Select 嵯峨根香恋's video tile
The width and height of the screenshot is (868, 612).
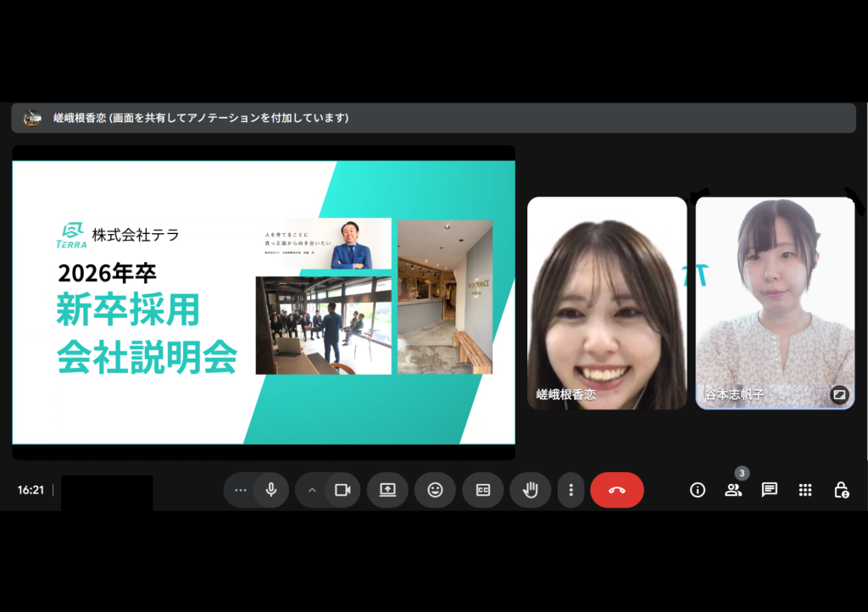(606, 303)
